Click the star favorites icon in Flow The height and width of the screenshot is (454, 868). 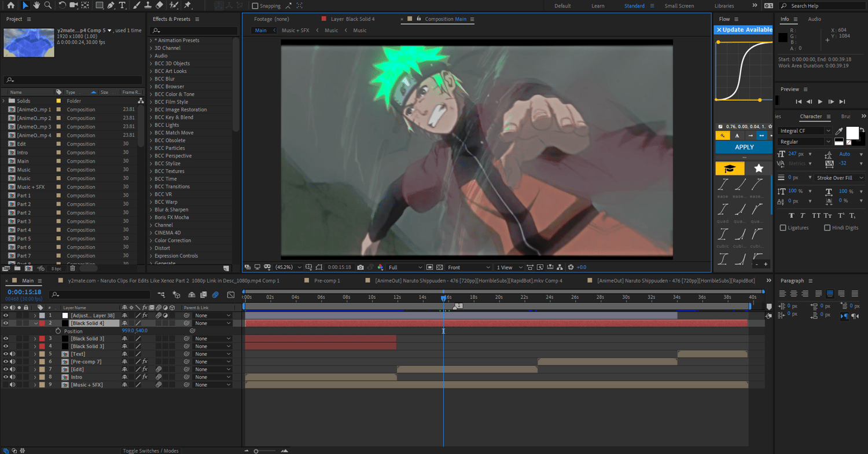click(759, 168)
